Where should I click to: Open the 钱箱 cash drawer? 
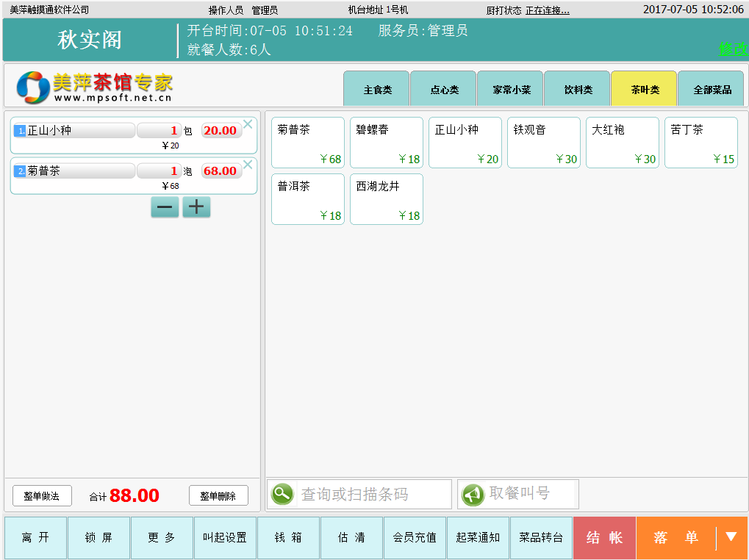click(288, 538)
